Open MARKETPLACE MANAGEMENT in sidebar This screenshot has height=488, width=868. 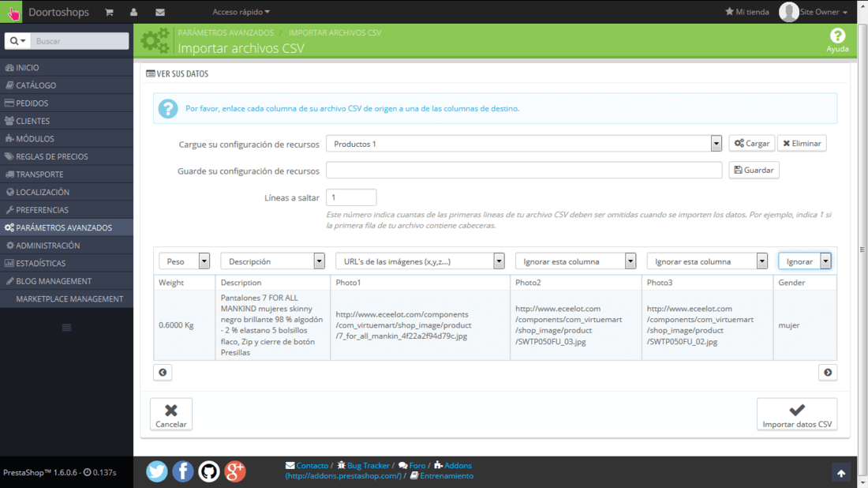pos(66,298)
